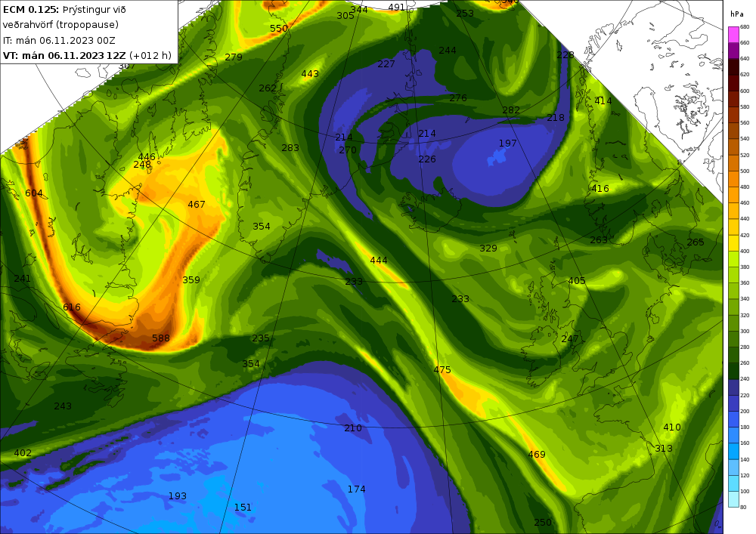This screenshot has height=534, width=756.
Task: Click the map value 283
Action: 290,148
